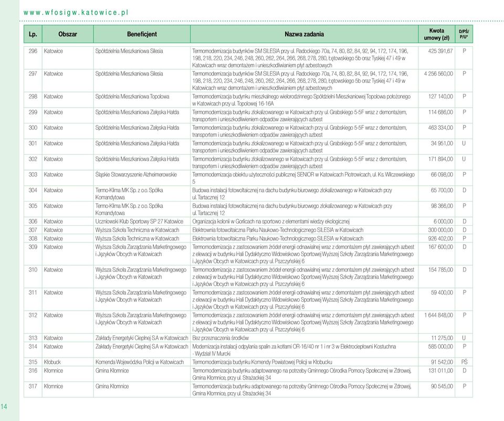Click the amount 34 951,00
Screen dimensions: 504x421
click(442, 144)
